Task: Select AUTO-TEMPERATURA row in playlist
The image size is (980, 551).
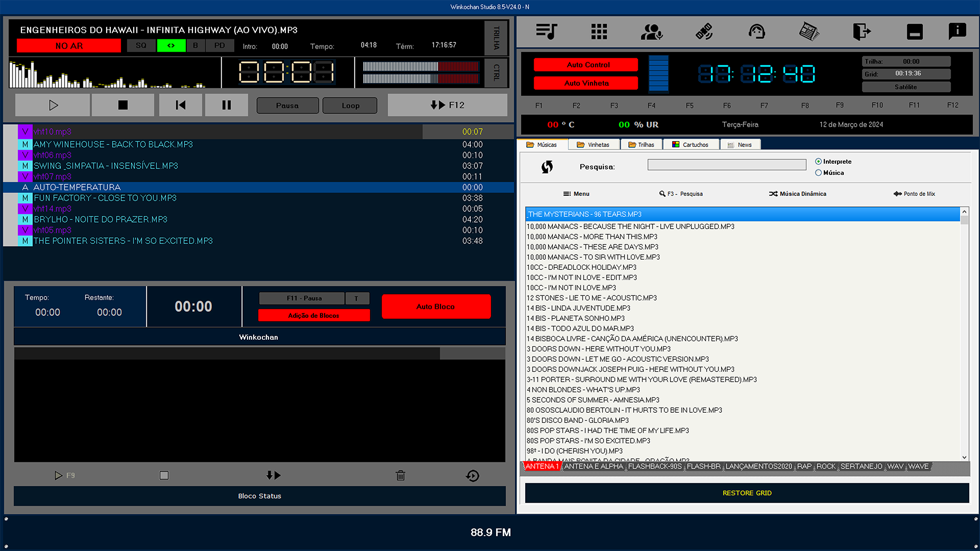Action: (x=258, y=187)
